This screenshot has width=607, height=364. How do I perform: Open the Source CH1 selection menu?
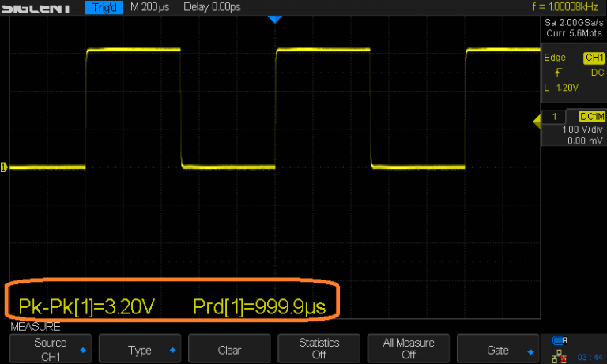[x=50, y=349]
